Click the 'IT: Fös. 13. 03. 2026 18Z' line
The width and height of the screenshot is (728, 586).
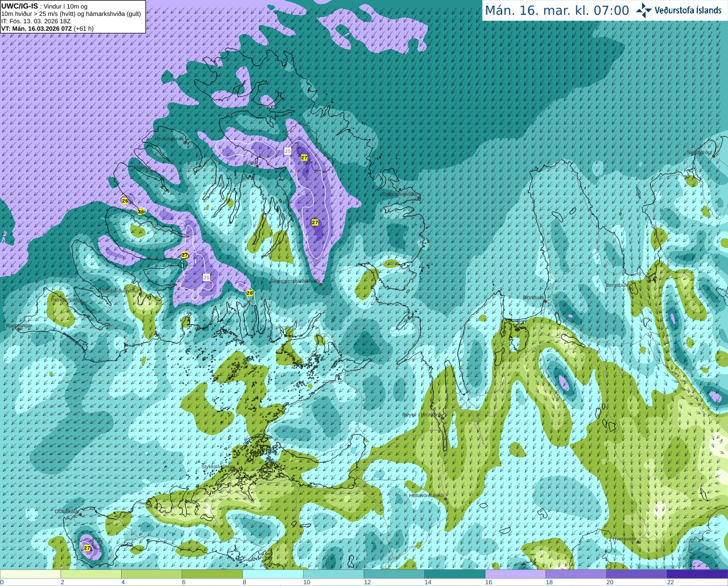(36, 21)
